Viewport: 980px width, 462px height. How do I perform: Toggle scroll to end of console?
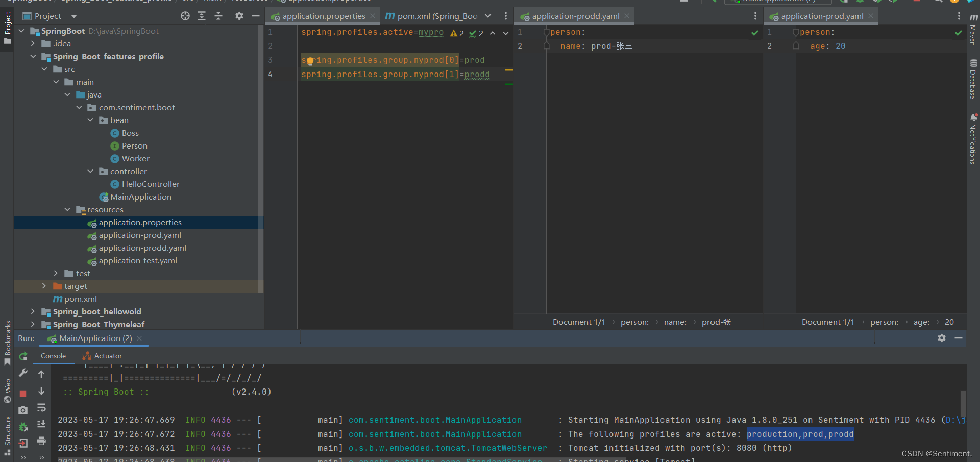[x=41, y=424]
